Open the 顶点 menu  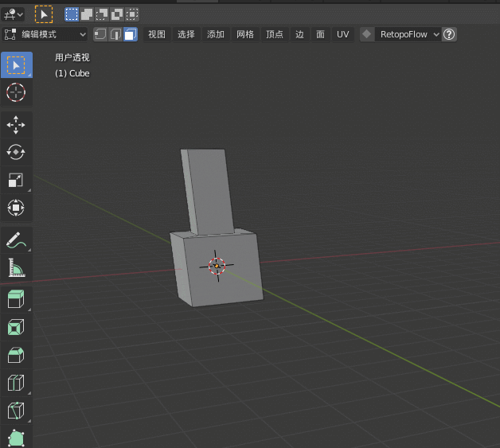coord(275,34)
